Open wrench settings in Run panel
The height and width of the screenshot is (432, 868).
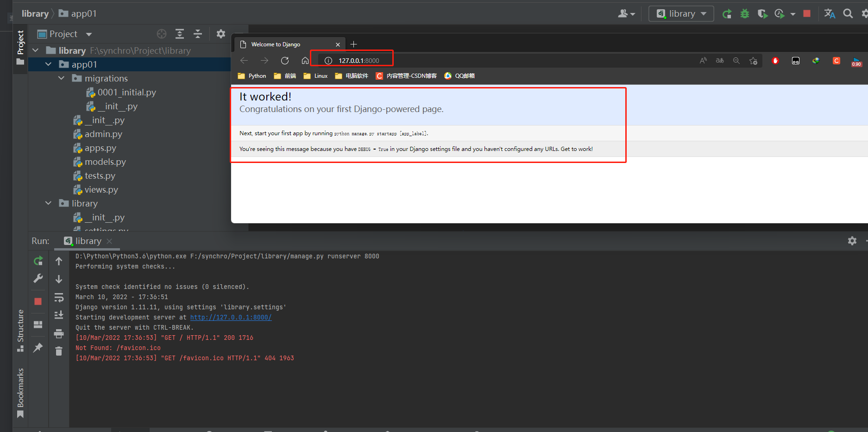coord(38,278)
